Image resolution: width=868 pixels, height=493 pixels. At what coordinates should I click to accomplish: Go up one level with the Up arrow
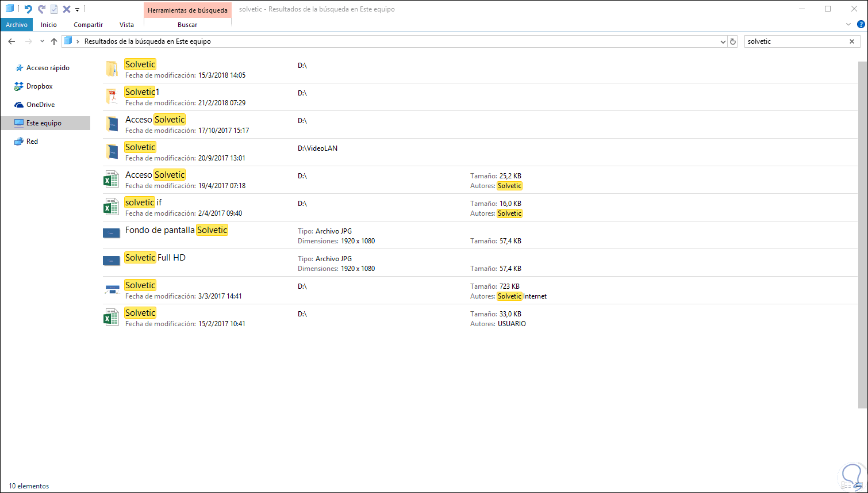coord(54,41)
